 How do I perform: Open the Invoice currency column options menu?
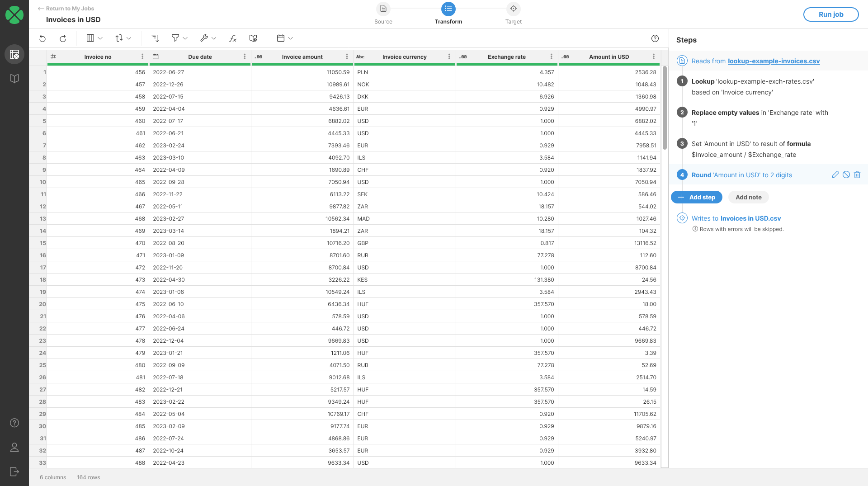[449, 57]
